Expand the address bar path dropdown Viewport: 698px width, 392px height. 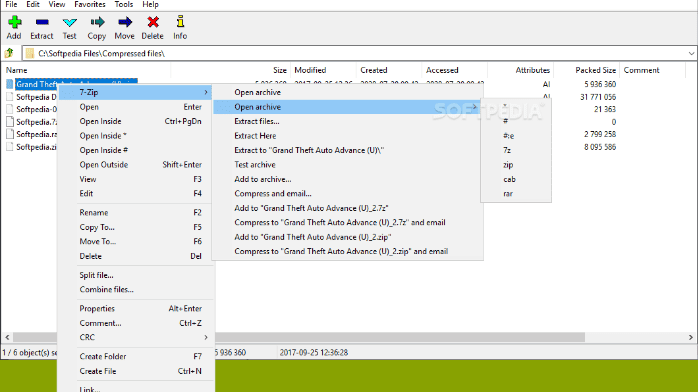pyautogui.click(x=691, y=53)
